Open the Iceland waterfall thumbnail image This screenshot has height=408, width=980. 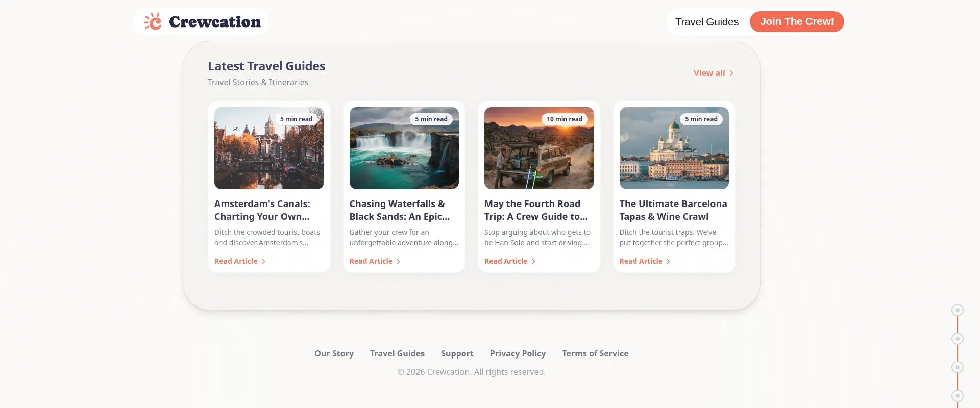404,148
